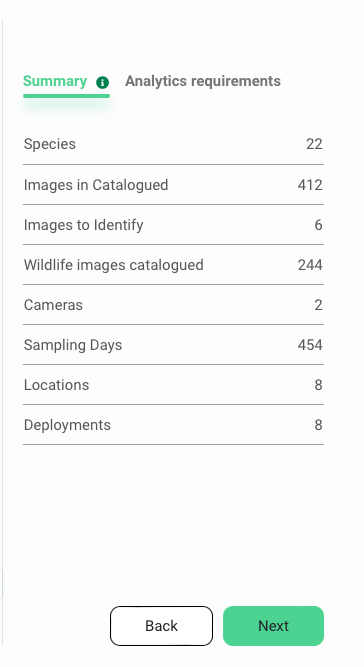Click the Species count 22

coord(314,144)
